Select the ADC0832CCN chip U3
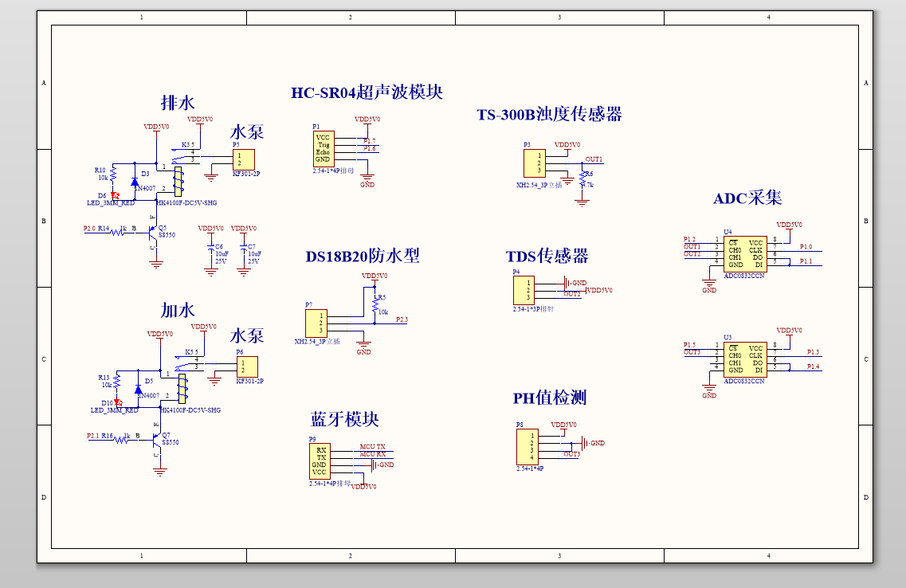 (x=747, y=361)
